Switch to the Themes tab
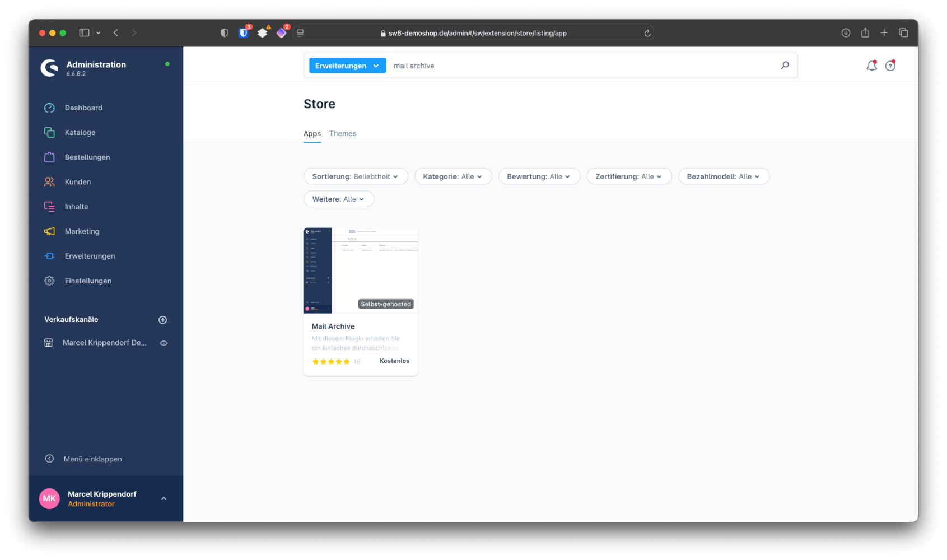The image size is (947, 560). [x=342, y=133]
